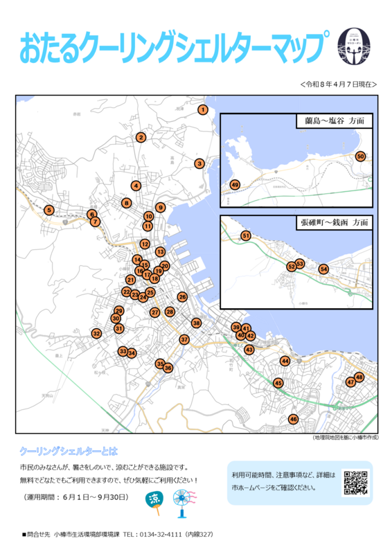The height and width of the screenshot is (554, 392).
Task: Click map marker number 1
Action: pyautogui.click(x=202, y=110)
